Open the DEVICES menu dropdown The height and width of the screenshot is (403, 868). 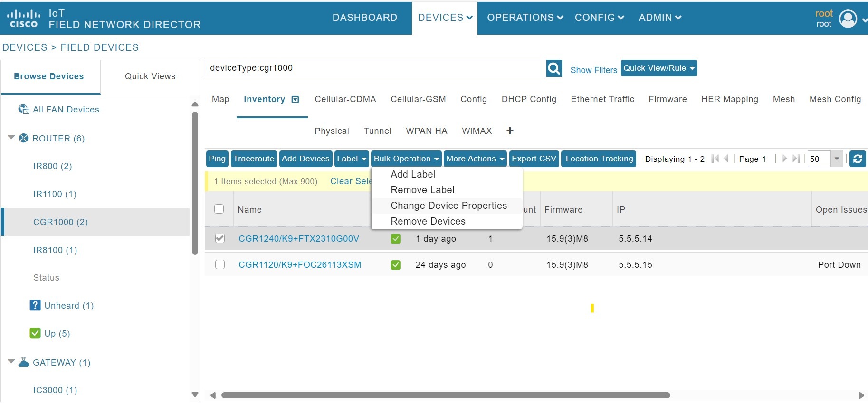(x=445, y=18)
